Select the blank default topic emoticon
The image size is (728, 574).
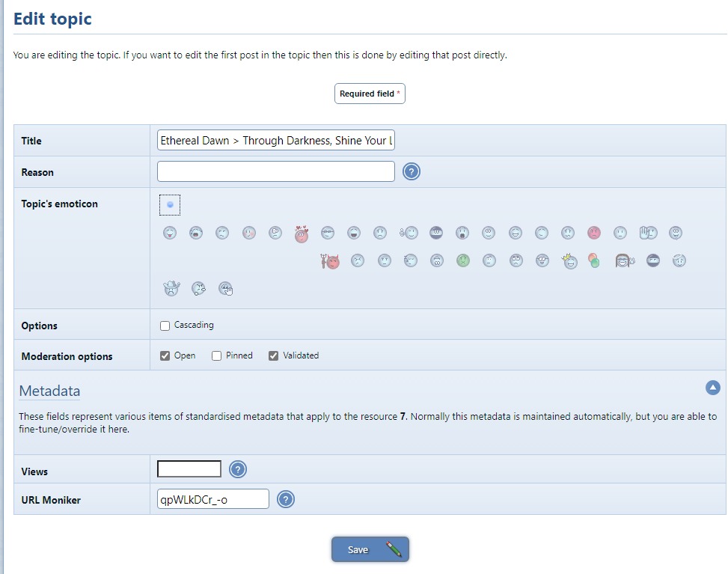click(x=170, y=204)
